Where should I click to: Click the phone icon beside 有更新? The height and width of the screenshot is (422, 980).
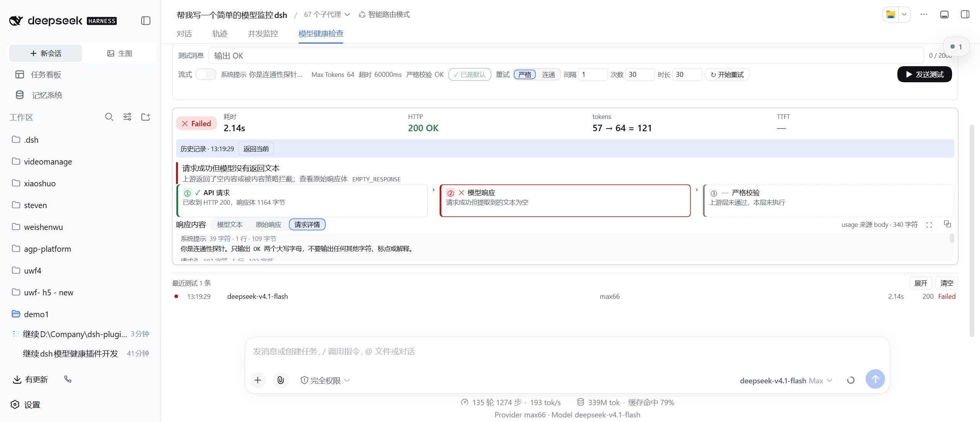coord(68,379)
